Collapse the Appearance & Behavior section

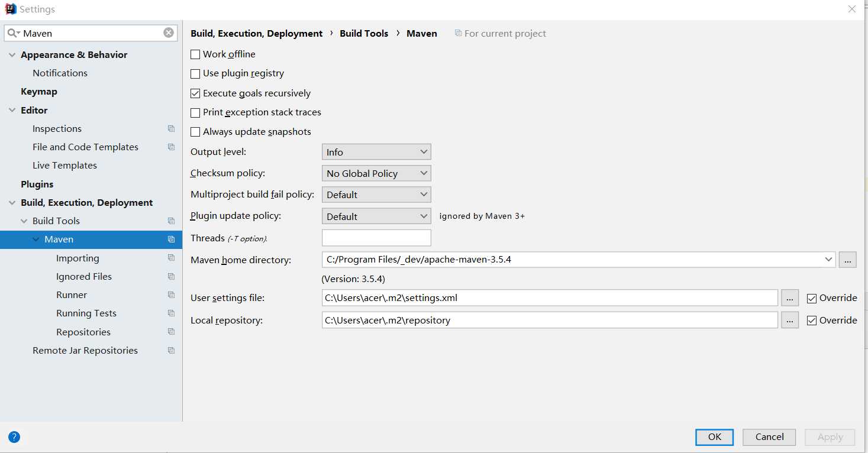point(12,55)
